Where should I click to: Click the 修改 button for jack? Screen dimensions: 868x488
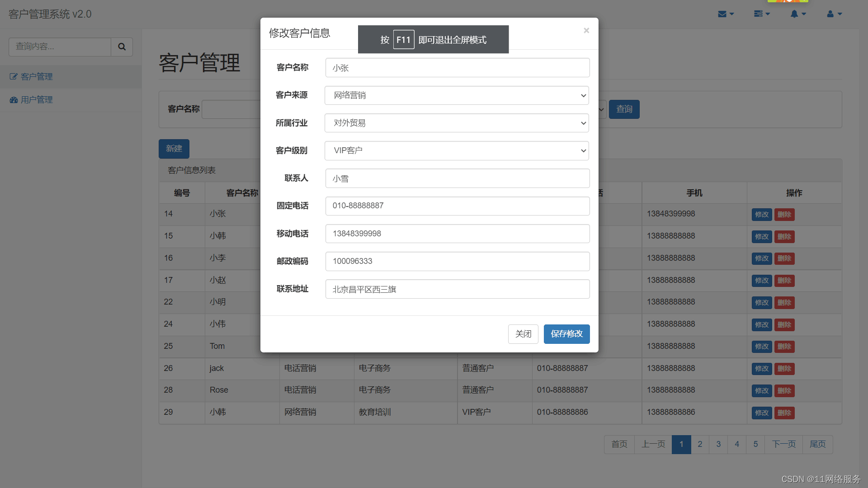761,369
